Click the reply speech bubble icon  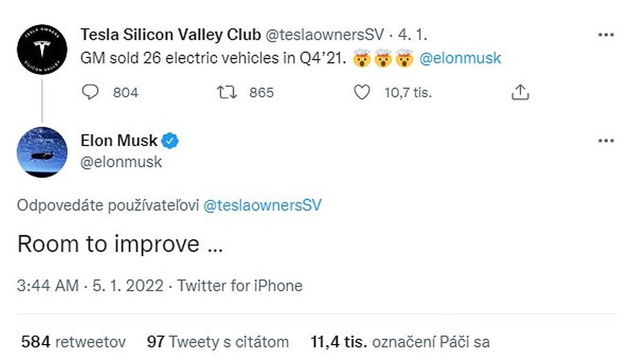coord(90,92)
